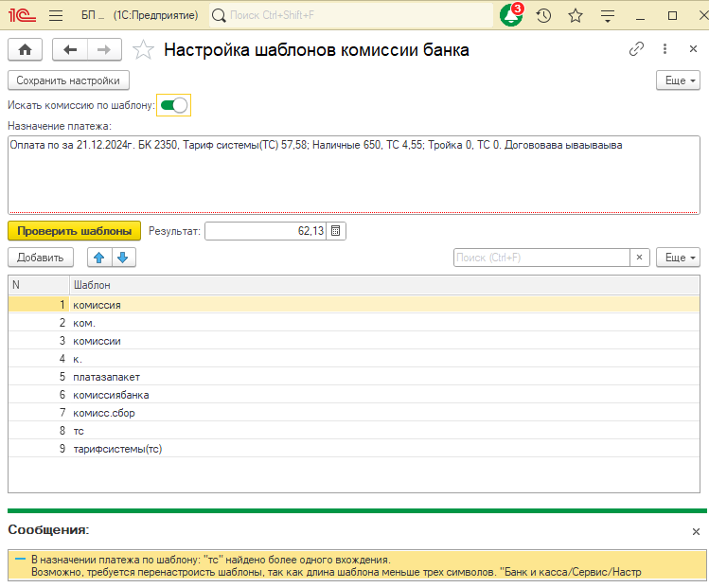Get link to this form icon

(x=636, y=49)
